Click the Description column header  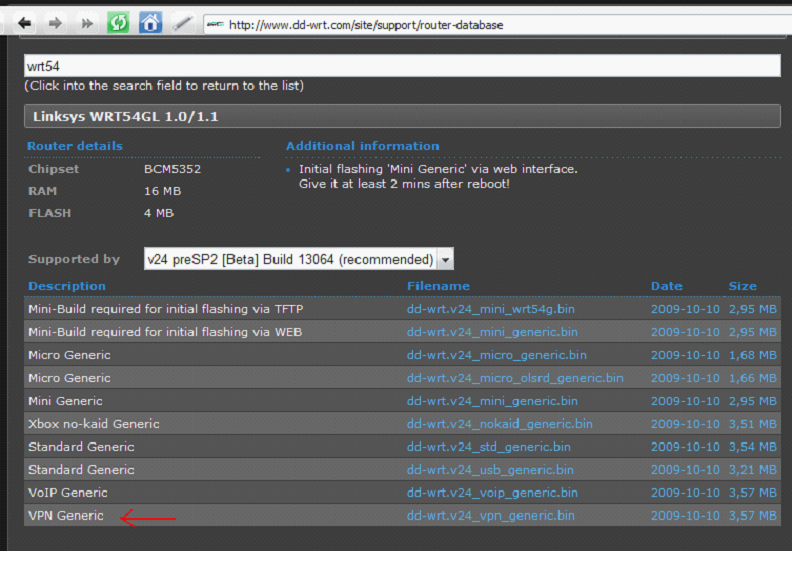[67, 286]
